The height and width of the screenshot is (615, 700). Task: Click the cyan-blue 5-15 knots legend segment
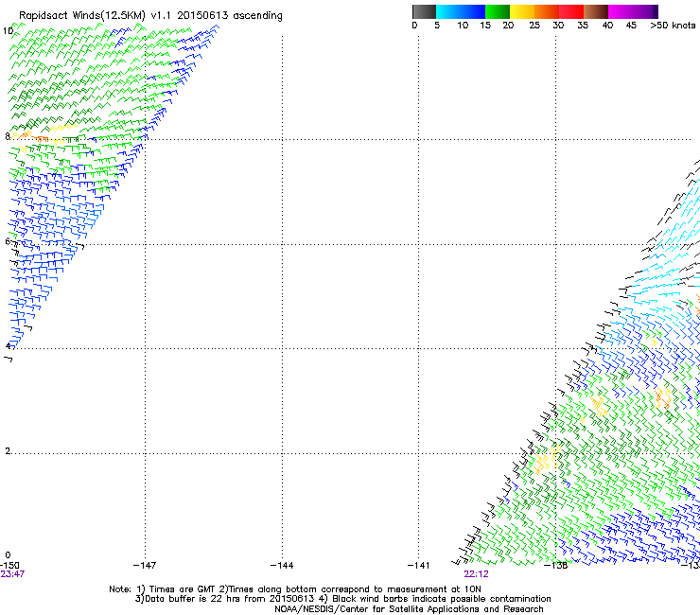(x=461, y=11)
